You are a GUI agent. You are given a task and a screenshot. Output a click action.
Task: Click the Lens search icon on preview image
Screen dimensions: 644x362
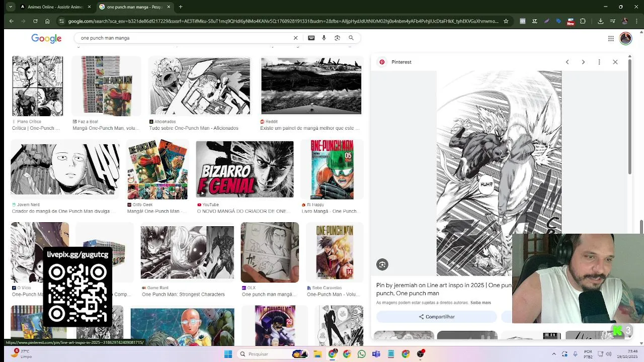(382, 264)
